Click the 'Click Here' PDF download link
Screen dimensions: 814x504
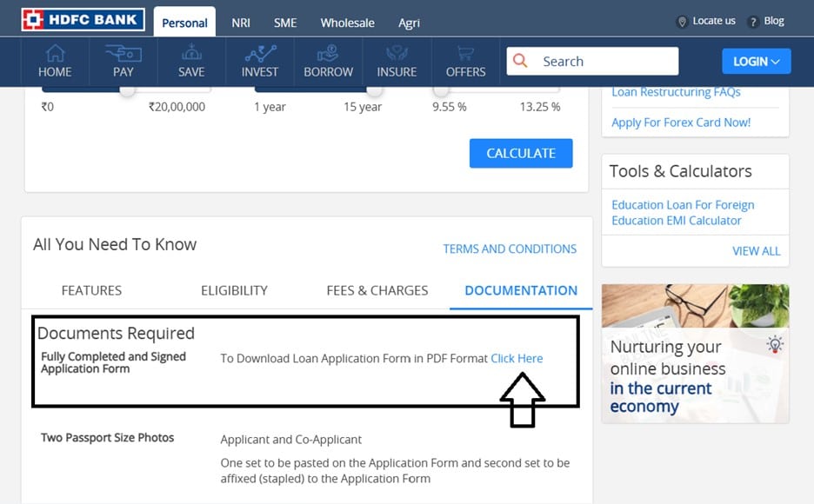click(517, 358)
